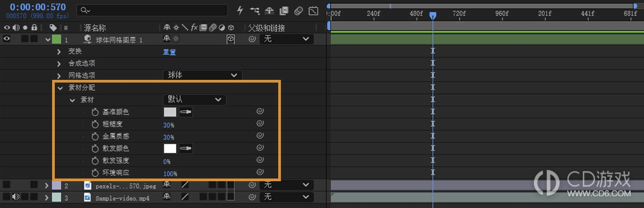Click the blue current time indicator handle

pos(432,16)
